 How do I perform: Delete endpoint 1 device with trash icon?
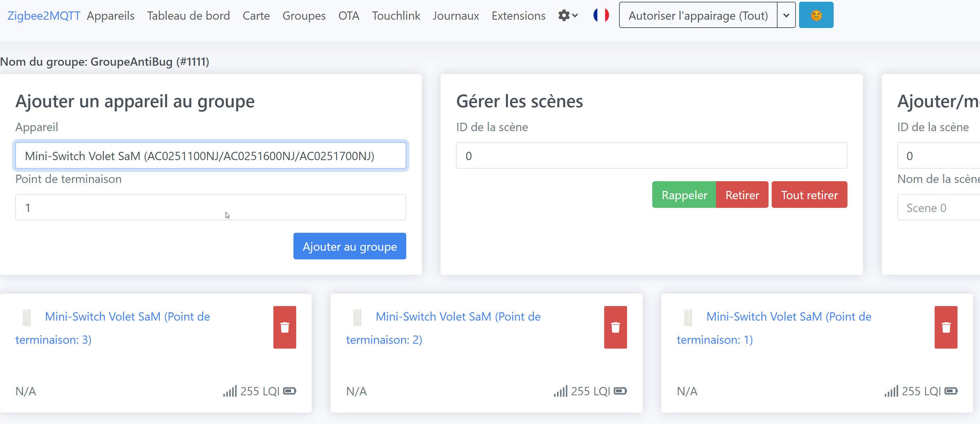point(946,328)
